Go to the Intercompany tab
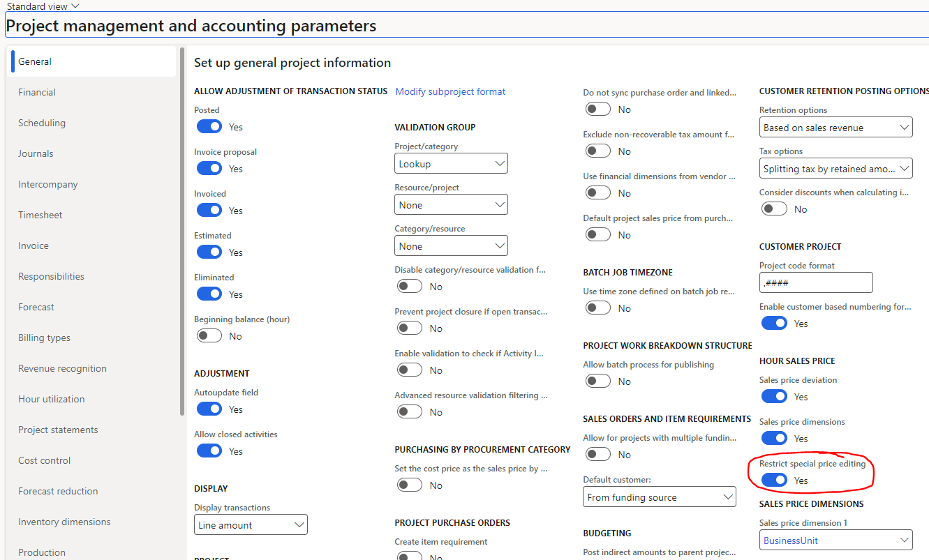The height and width of the screenshot is (560, 929). (x=94, y=184)
